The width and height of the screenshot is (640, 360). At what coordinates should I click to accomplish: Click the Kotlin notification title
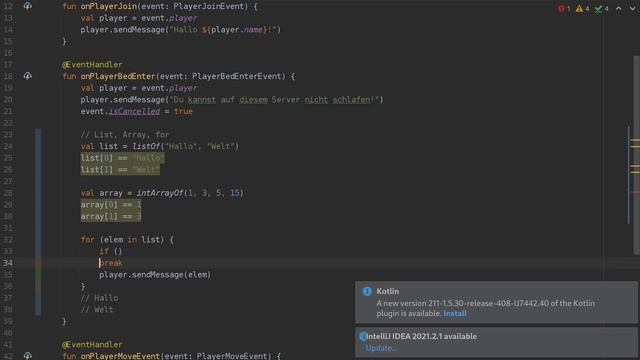[x=387, y=291]
